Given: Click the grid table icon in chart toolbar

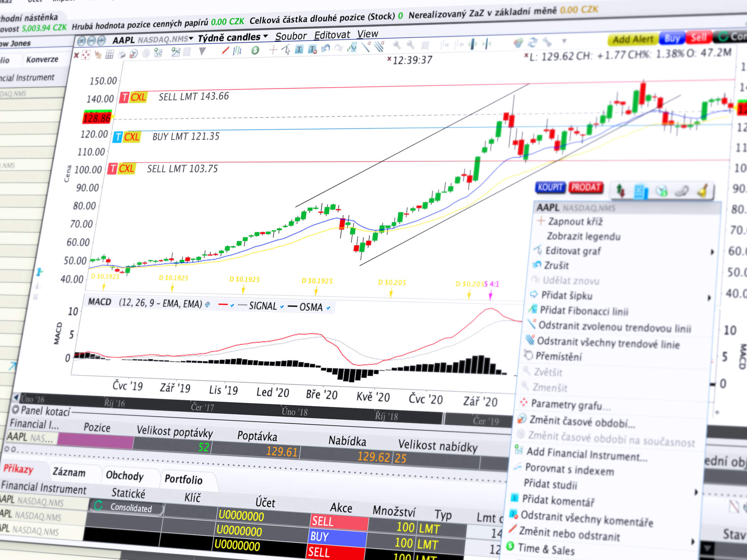Looking at the screenshot, I should (109, 55).
